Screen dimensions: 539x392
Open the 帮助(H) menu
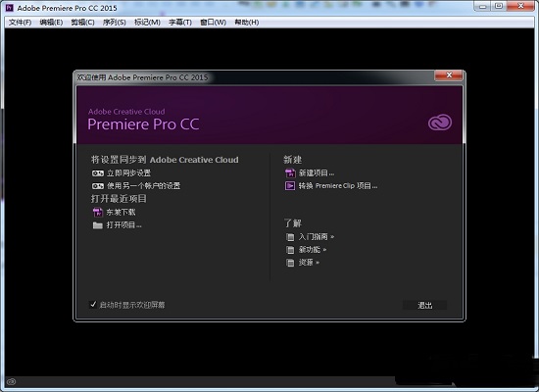[x=246, y=23]
